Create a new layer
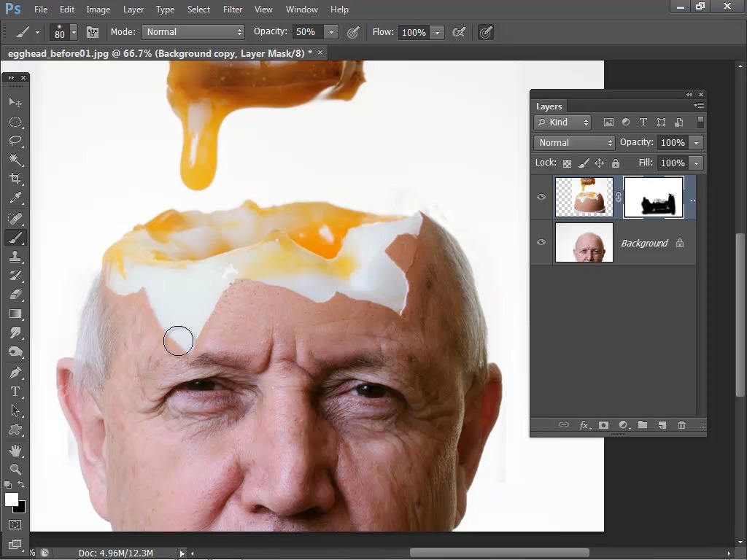This screenshot has height=560, width=747. (662, 425)
